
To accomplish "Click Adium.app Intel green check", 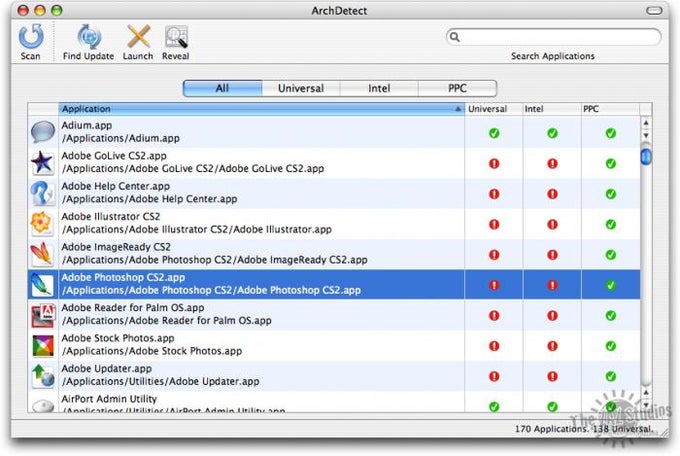I will tap(552, 133).
